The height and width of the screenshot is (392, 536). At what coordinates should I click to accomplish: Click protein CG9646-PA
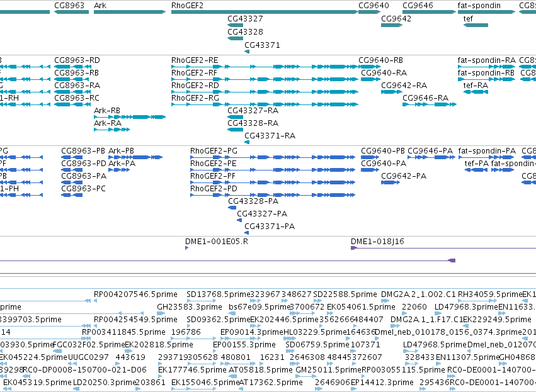click(x=430, y=151)
